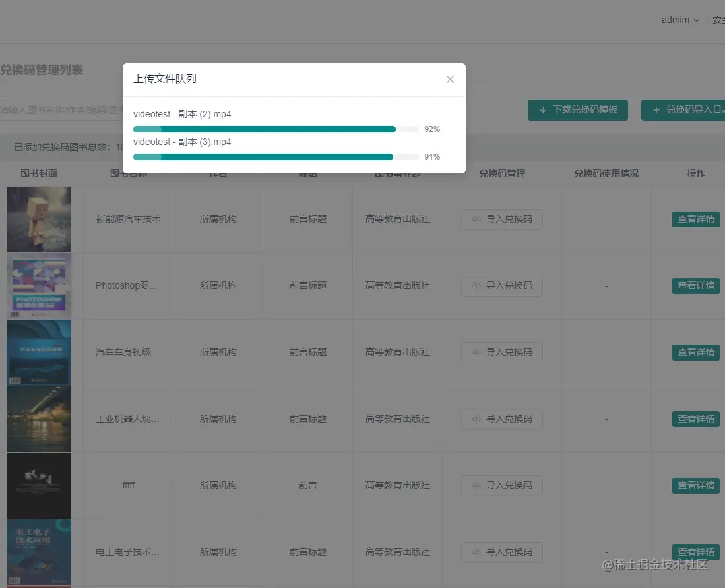Viewport: 725px width, 588px height.
Task: Select book title 新能源汽车技术
Action: [128, 219]
